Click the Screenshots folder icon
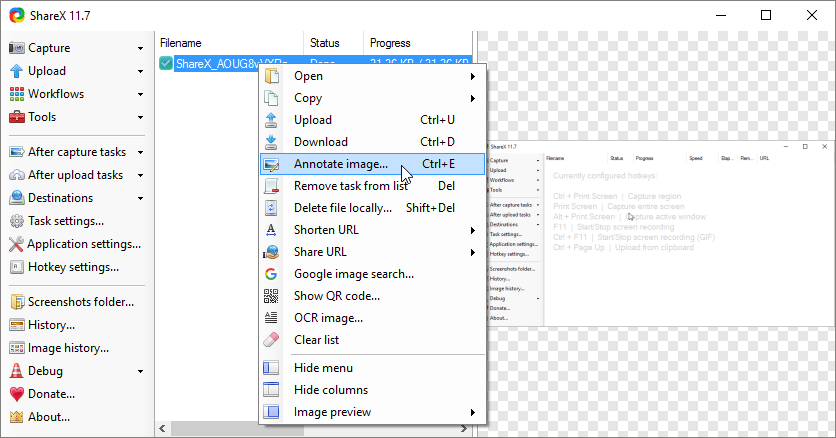Screen dimensions: 836x438 [x=17, y=302]
